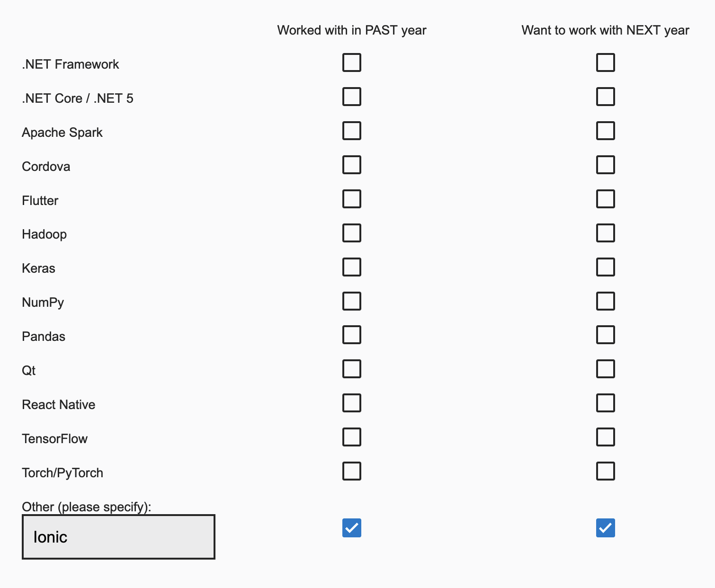Enable React Native past year checkbox
This screenshot has width=715, height=588.
(x=351, y=403)
